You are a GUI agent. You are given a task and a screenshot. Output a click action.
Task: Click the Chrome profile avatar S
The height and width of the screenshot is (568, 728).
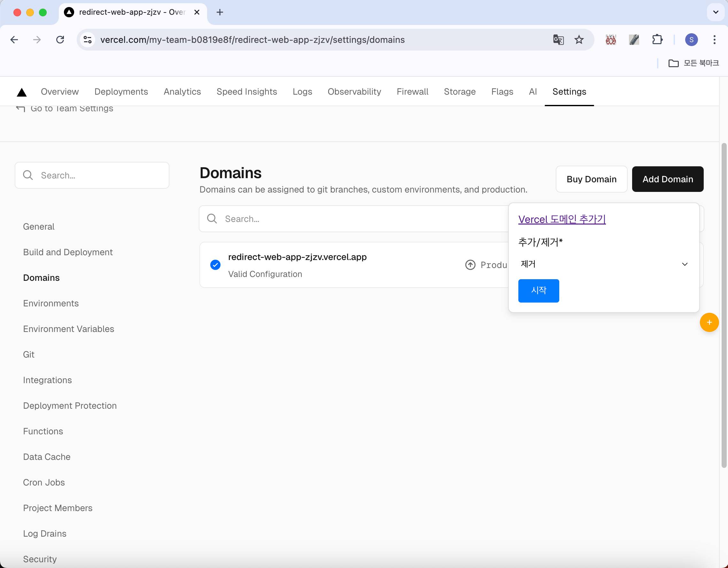click(691, 40)
